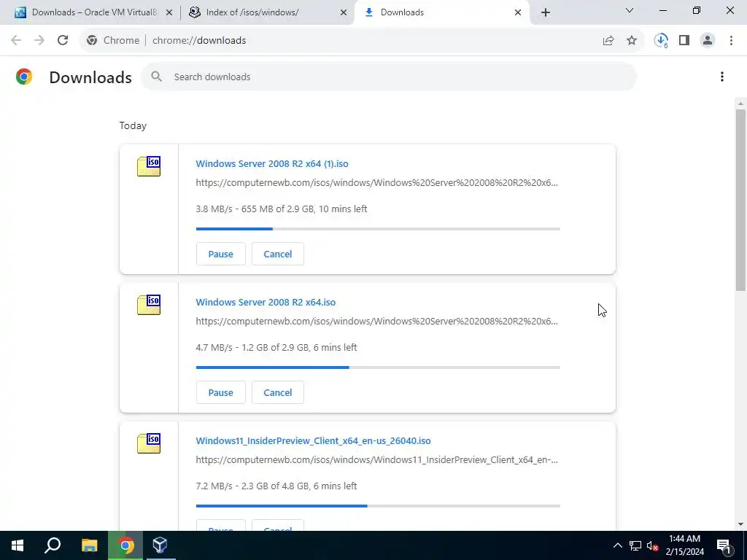Open the Windows Start menu
This screenshot has height=560, width=747.
point(18,545)
